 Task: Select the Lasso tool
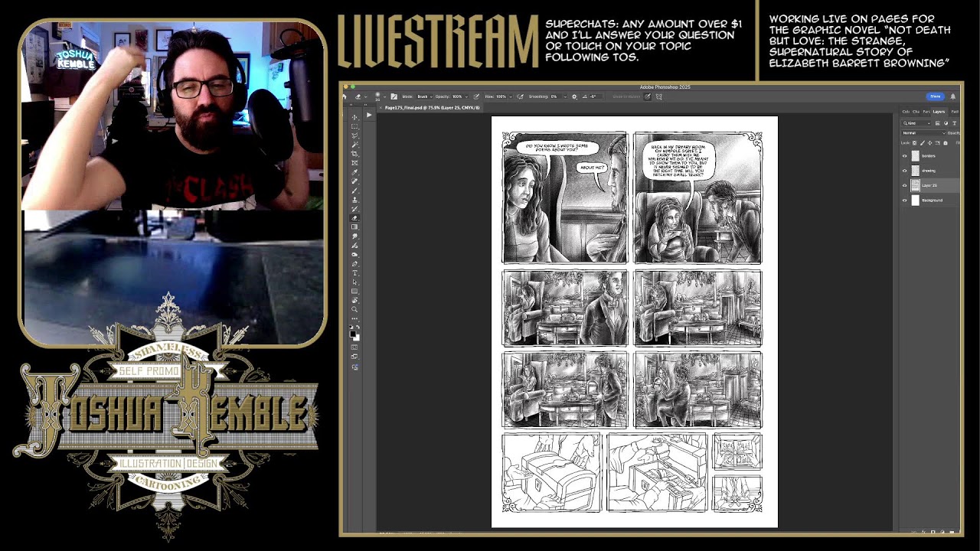(354, 135)
